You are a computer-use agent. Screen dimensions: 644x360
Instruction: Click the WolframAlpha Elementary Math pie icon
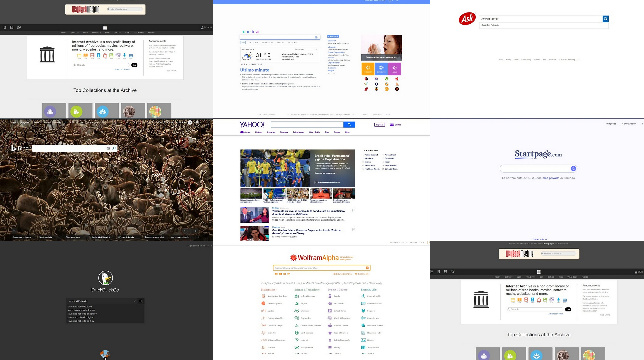[263, 303]
